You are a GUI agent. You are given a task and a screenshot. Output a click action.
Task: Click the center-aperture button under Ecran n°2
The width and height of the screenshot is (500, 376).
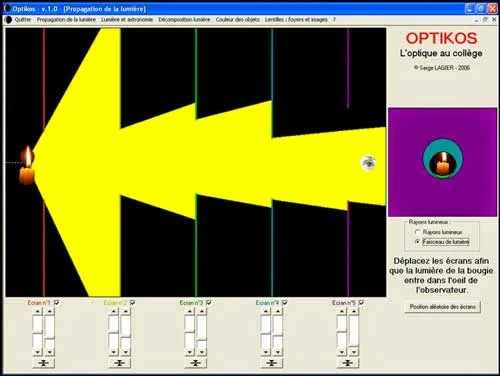[120, 363]
